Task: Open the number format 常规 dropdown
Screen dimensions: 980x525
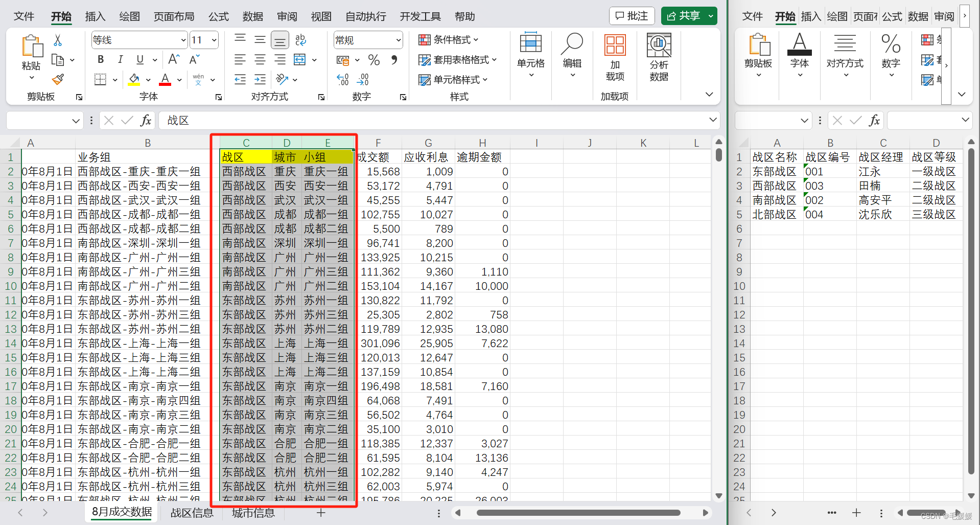Action: point(398,40)
